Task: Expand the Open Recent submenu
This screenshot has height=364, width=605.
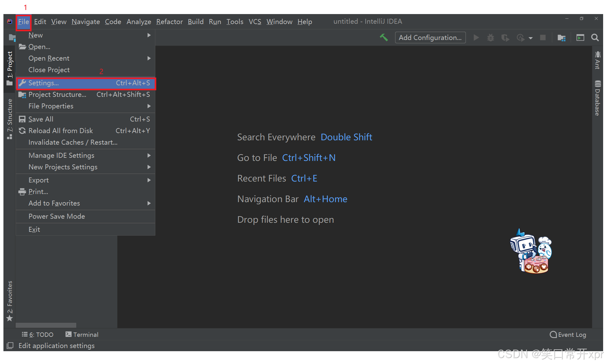Action: [x=85, y=58]
